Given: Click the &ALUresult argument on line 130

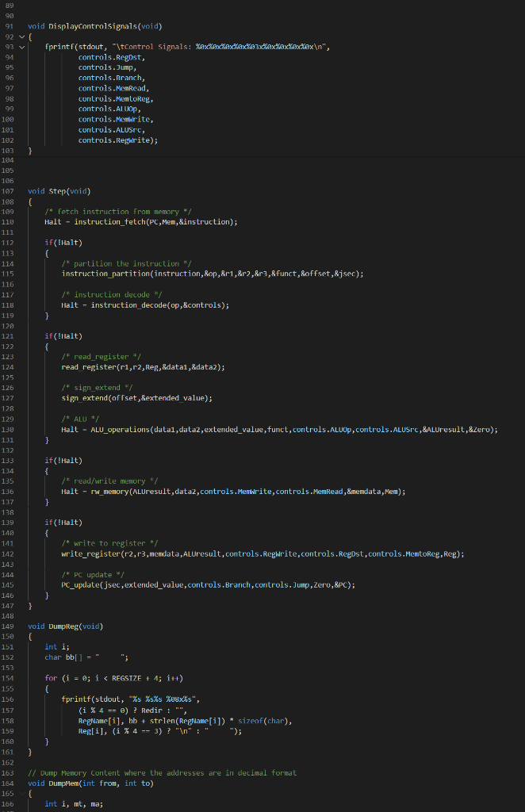Looking at the screenshot, I should click(x=443, y=429).
